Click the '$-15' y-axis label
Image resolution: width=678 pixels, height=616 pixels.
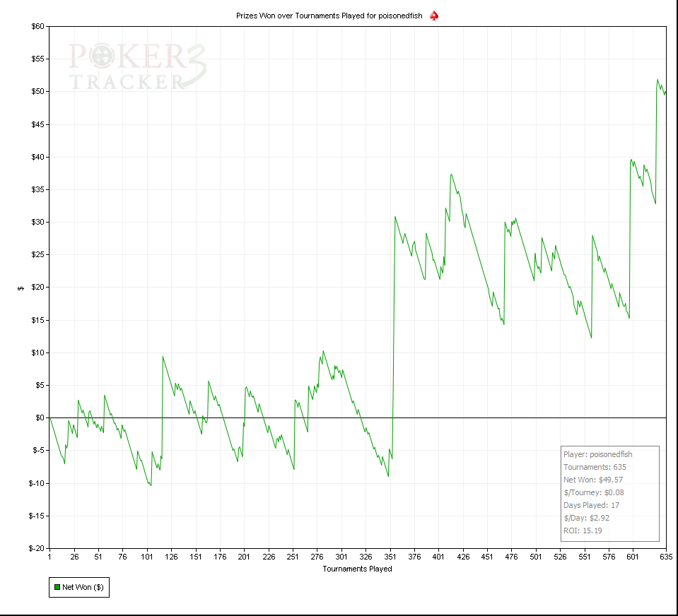[x=36, y=516]
